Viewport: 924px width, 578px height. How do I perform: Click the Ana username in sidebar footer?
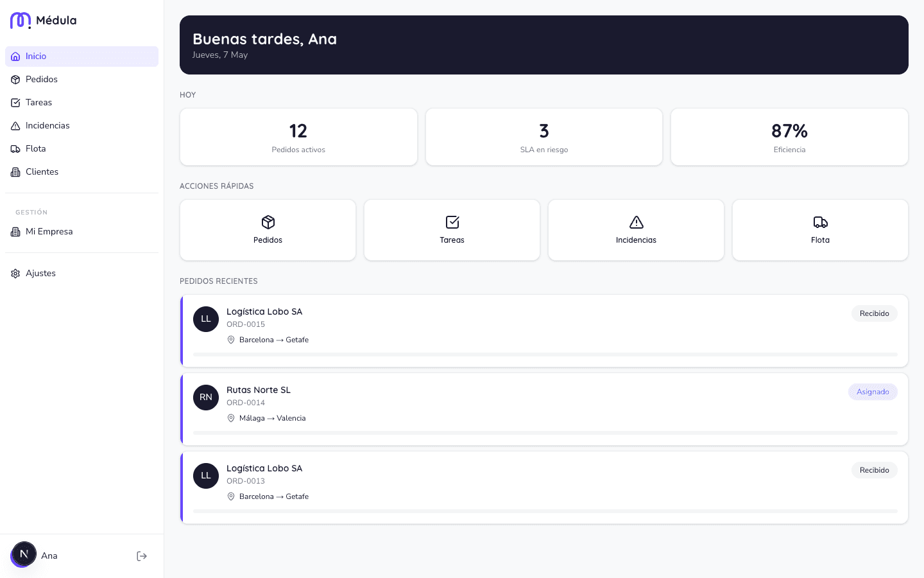(x=49, y=556)
